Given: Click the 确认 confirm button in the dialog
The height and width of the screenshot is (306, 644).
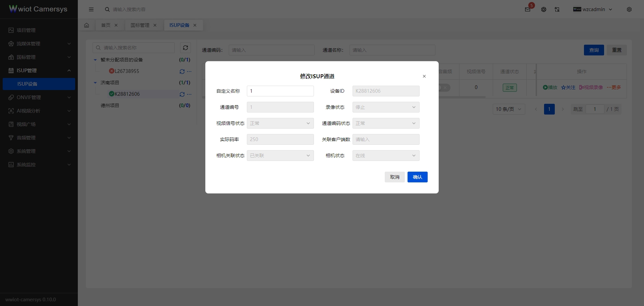Looking at the screenshot, I should [417, 177].
